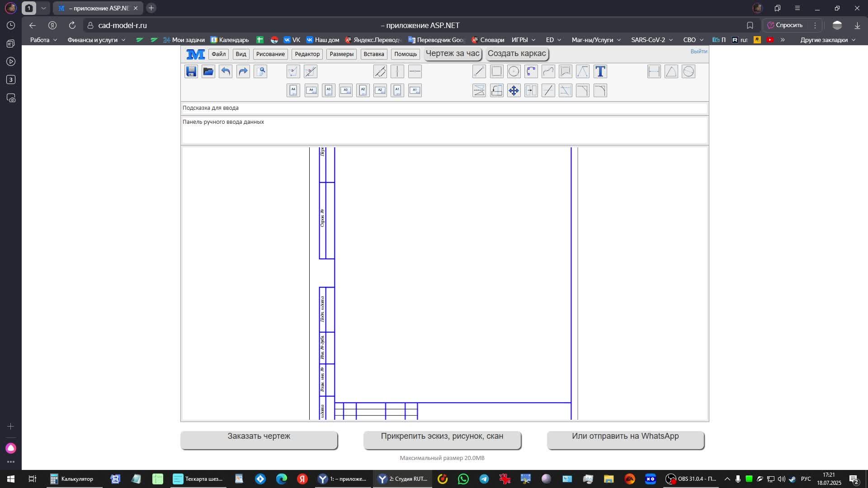Click the open folder icon
Image resolution: width=868 pixels, height=488 pixels.
click(208, 71)
